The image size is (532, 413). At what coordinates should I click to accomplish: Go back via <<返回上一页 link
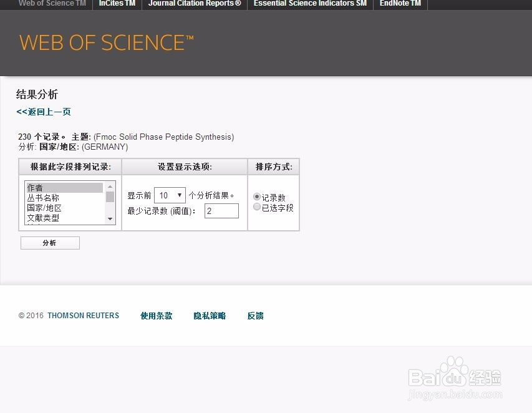[x=44, y=112]
